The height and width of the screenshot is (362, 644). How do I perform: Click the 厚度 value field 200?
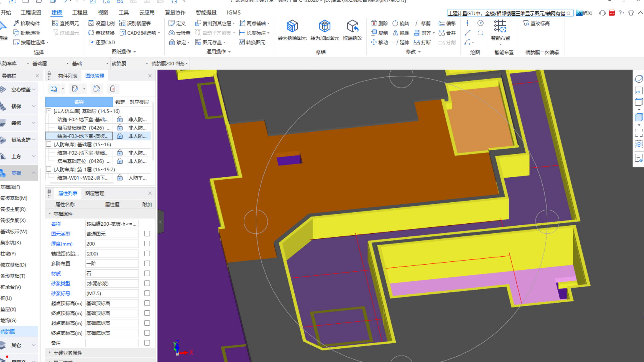112,244
